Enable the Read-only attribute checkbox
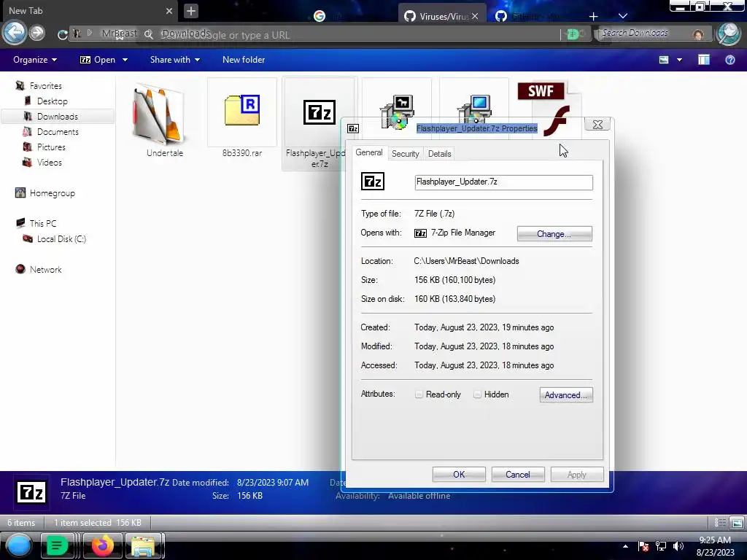Viewport: 747px width, 560px height. (419, 394)
